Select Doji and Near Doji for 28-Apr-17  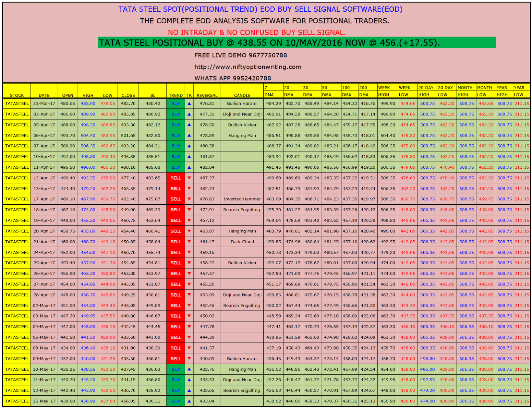coord(242,295)
